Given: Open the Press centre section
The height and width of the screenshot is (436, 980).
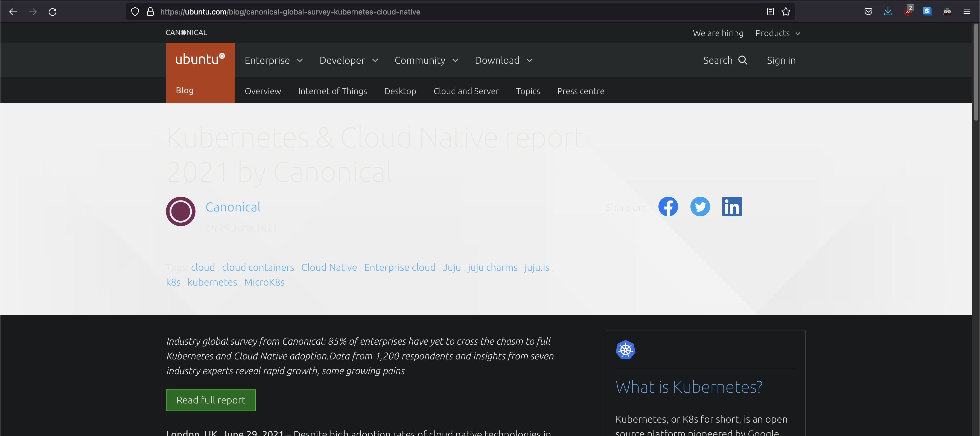Looking at the screenshot, I should coord(581,91).
